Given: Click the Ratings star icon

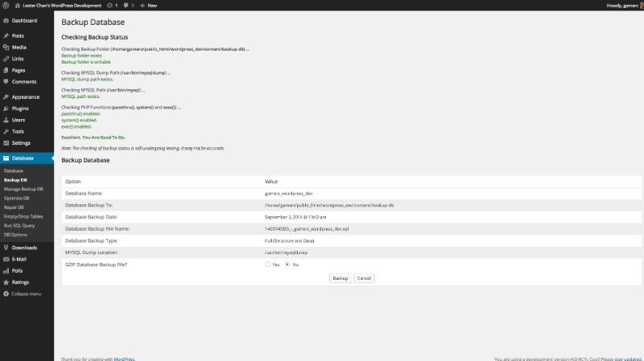Looking at the screenshot, I should click(6, 282).
